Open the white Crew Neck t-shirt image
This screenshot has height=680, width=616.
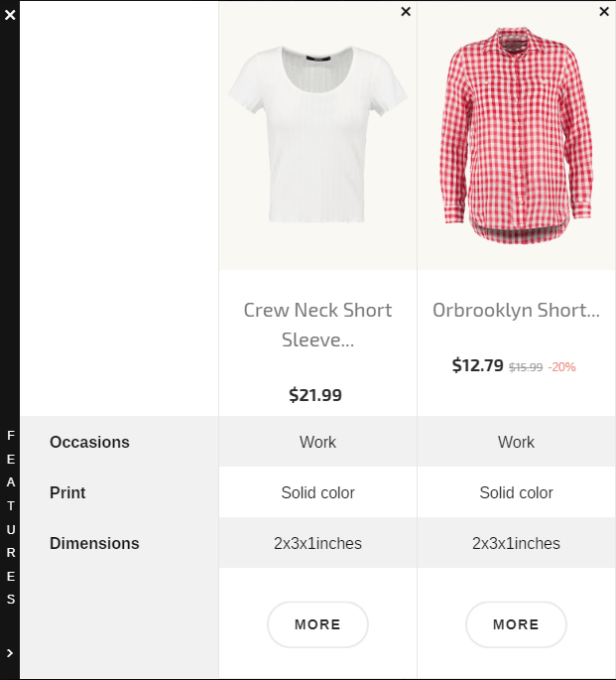[x=317, y=135]
